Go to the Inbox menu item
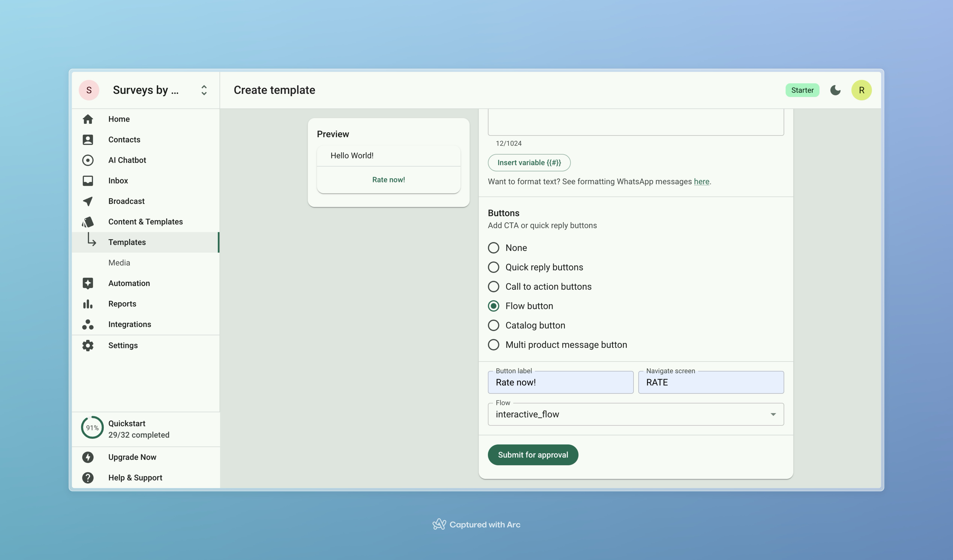953x560 pixels. [118, 181]
